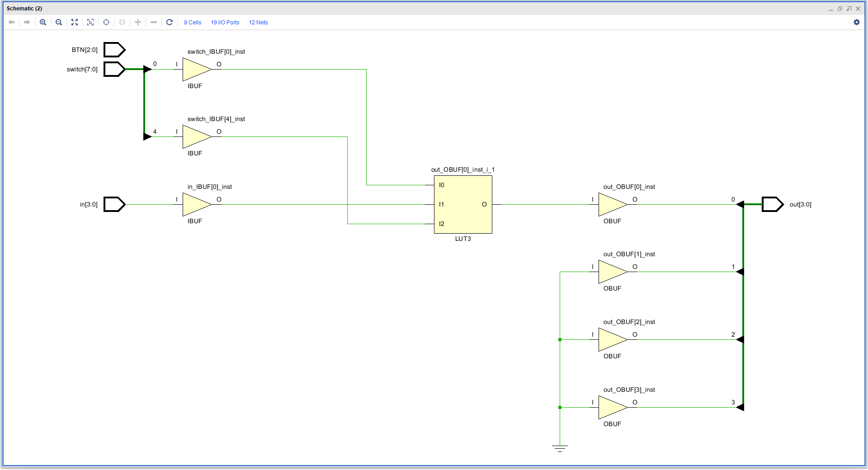Viewport: 868px width, 470px height.
Task: Click the zoom out magnifier icon
Action: coord(59,22)
